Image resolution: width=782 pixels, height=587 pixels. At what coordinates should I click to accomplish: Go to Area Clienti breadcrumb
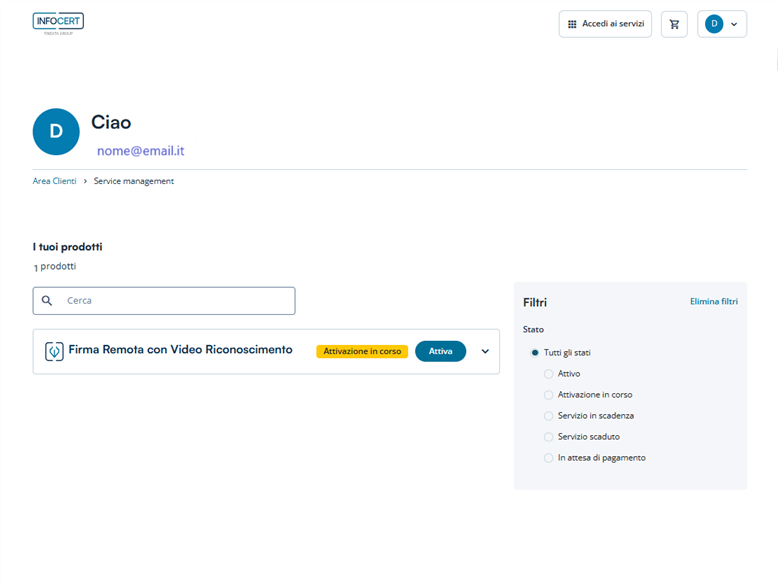pos(54,181)
